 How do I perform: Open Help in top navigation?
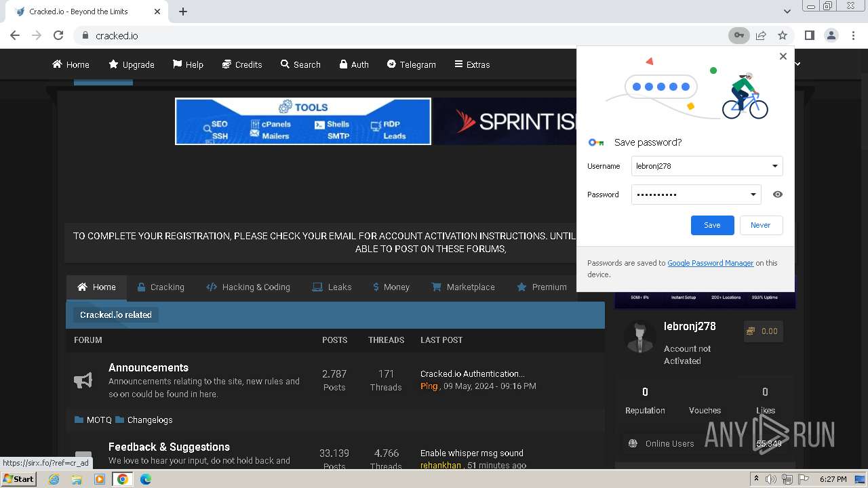point(188,64)
